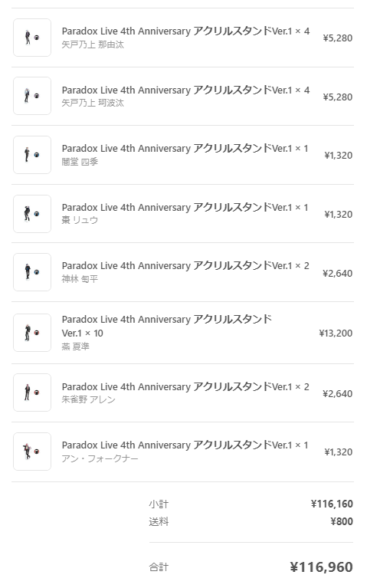Screen dimensions: 380x588
Task: Click the ¥13,200 line price
Action: (336, 333)
